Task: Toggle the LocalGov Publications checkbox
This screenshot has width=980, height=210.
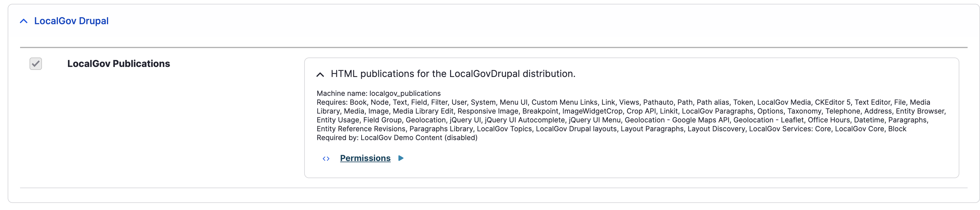Action: [36, 64]
